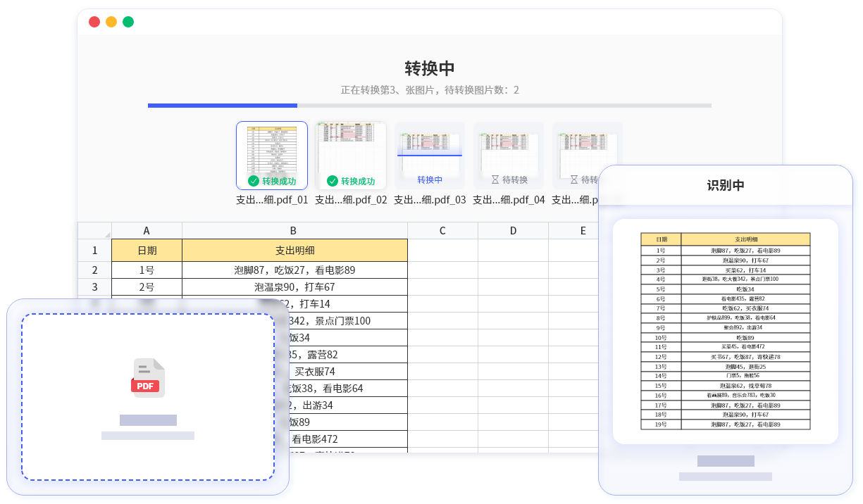Click the red PDF document icon in upload area
Image resolution: width=863 pixels, height=504 pixels.
click(x=147, y=379)
